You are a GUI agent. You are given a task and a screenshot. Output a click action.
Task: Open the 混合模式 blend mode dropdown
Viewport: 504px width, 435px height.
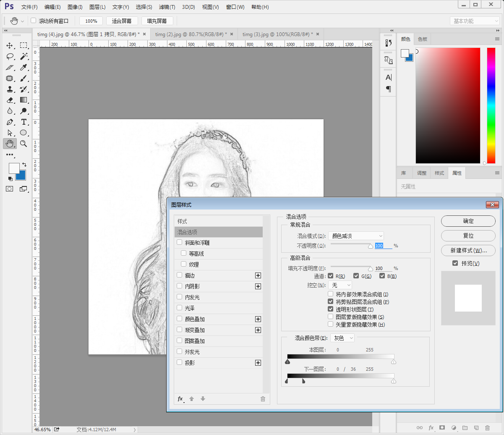pyautogui.click(x=356, y=236)
